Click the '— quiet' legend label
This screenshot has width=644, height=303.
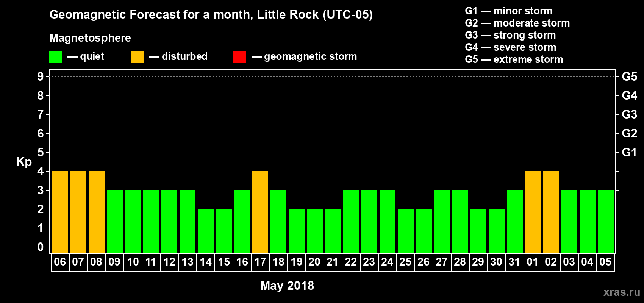tap(86, 56)
